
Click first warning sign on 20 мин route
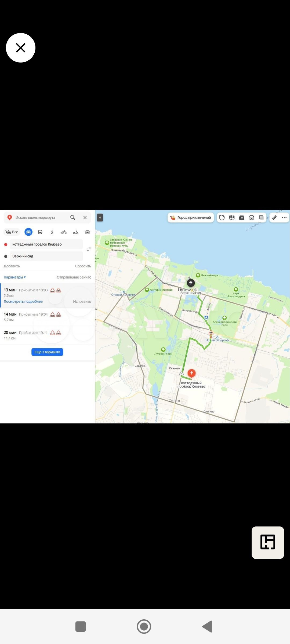pos(53,333)
